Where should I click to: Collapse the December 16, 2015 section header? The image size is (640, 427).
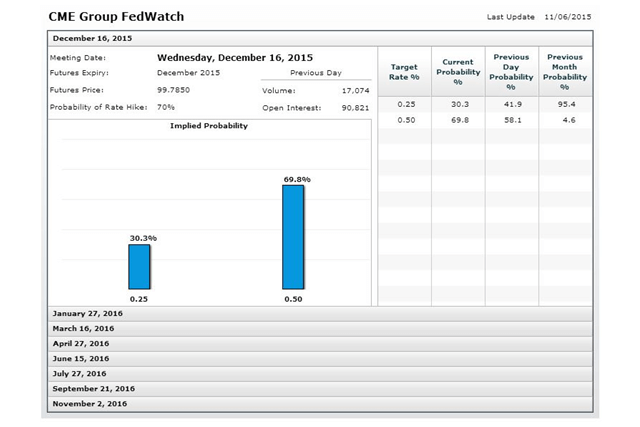320,38
